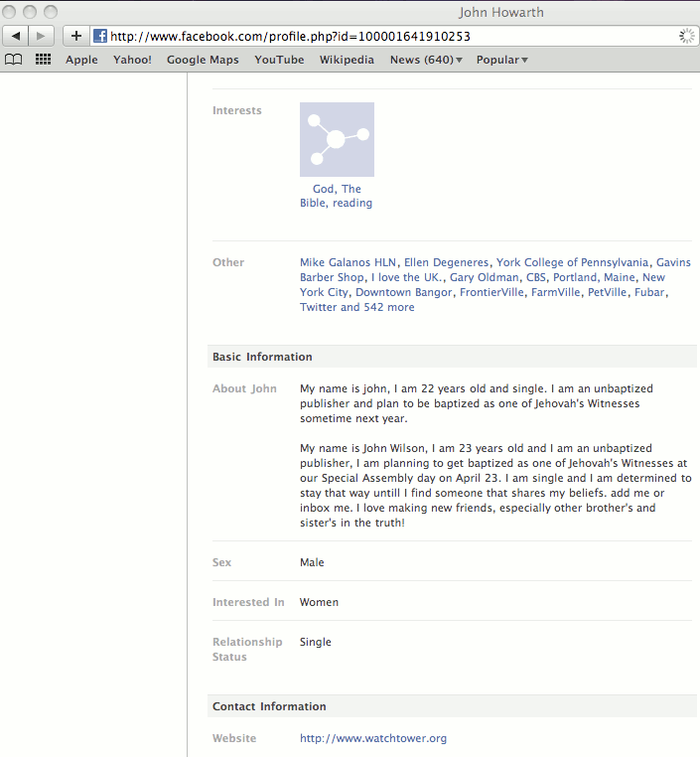Image resolution: width=700 pixels, height=757 pixels.
Task: Expand the News (640) bookmark dropdown
Action: 426,60
